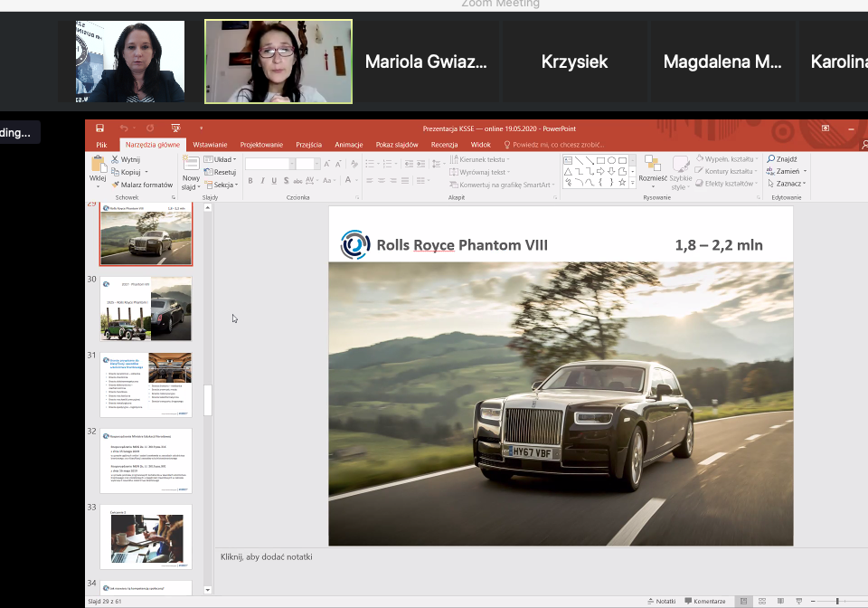Click Nowy slajd icon
The height and width of the screenshot is (608, 868).
tap(191, 164)
